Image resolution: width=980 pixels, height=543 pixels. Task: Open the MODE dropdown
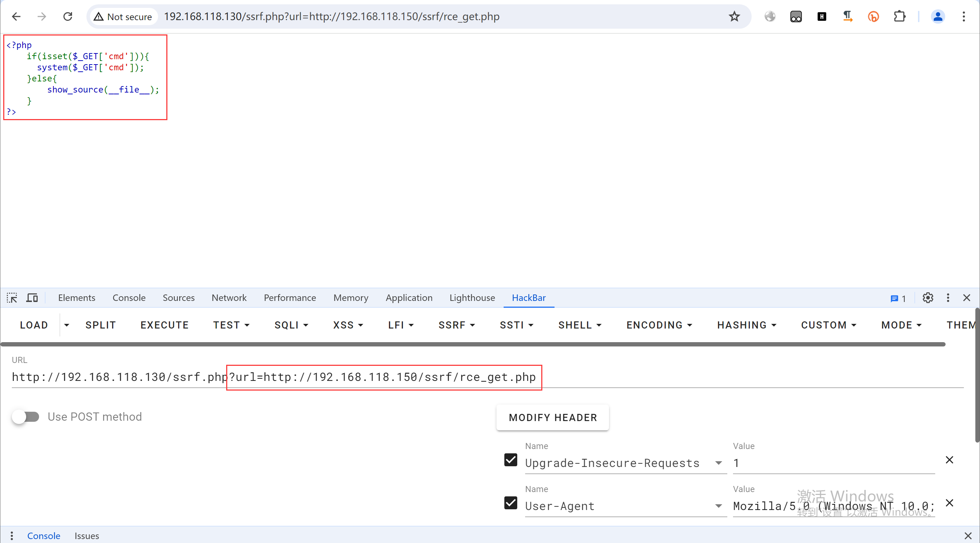(901, 325)
